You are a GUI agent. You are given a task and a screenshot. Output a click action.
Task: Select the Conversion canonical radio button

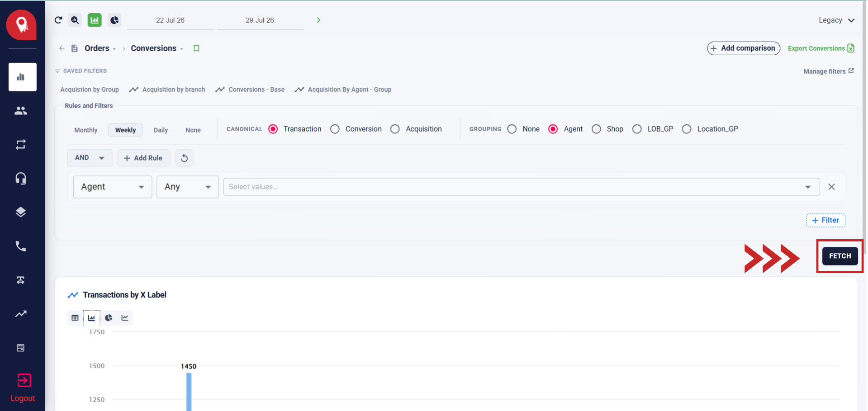point(335,129)
